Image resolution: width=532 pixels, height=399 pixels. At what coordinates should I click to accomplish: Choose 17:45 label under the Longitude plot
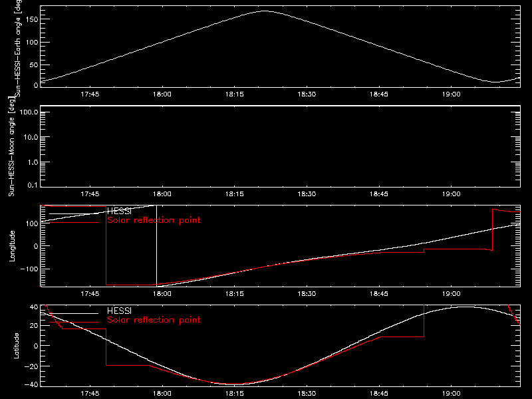(90, 293)
